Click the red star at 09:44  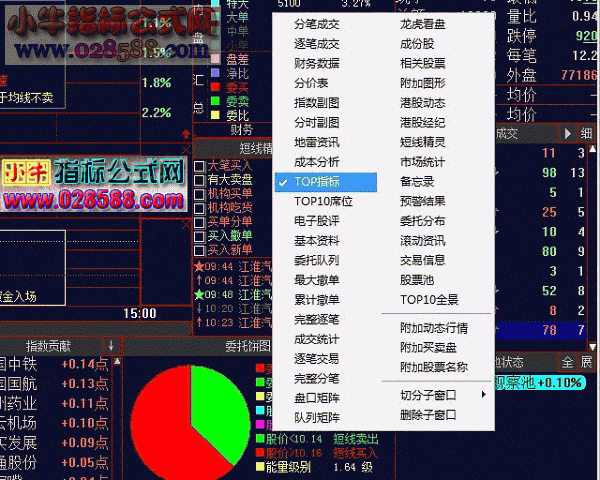pos(199,266)
